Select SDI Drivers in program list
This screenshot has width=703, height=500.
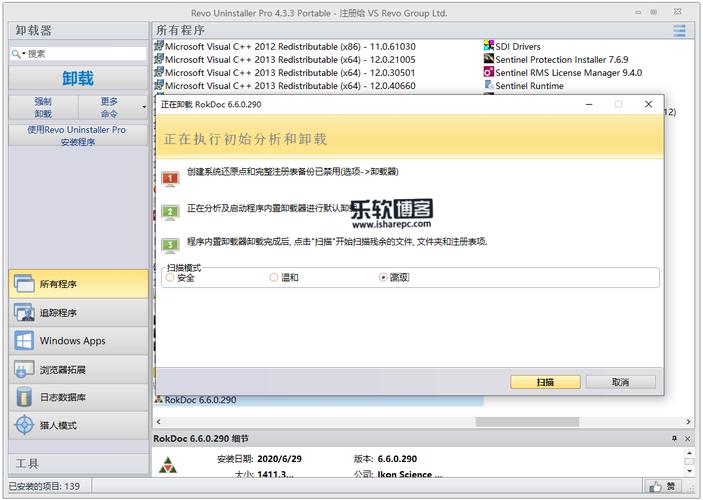(x=512, y=47)
